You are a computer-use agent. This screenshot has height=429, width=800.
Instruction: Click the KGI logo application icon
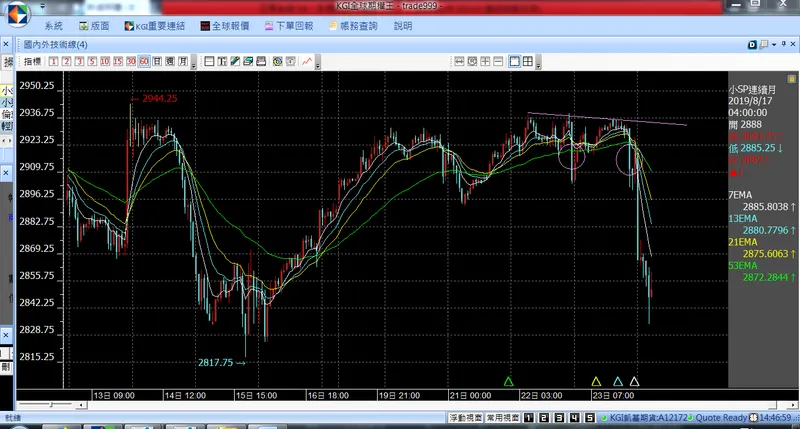pos(17,14)
